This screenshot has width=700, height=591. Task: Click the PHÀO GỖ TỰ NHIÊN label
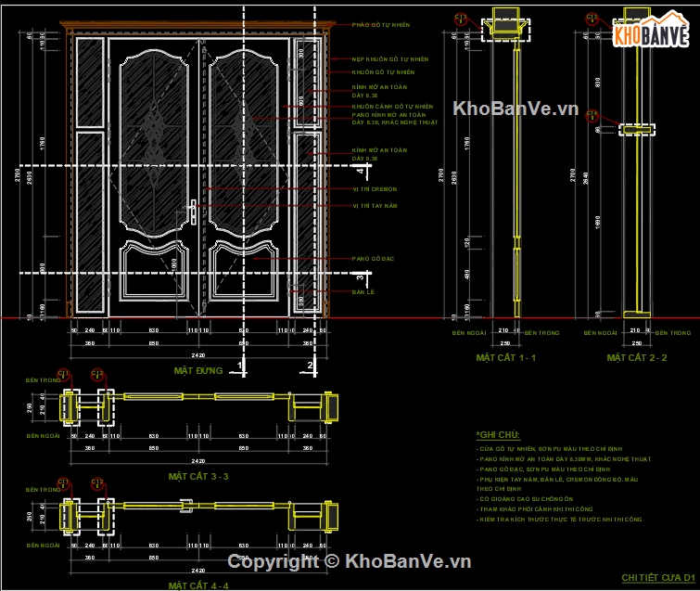pyautogui.click(x=380, y=25)
